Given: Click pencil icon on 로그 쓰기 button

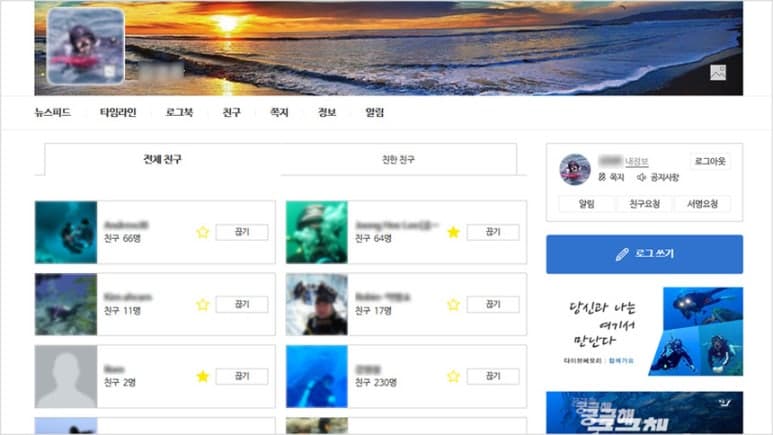Looking at the screenshot, I should (x=622, y=254).
